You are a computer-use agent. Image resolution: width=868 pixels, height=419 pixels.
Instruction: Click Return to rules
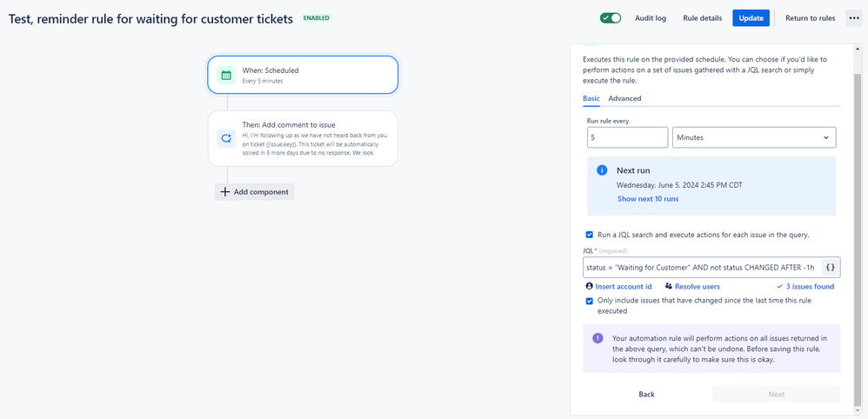[x=810, y=18]
